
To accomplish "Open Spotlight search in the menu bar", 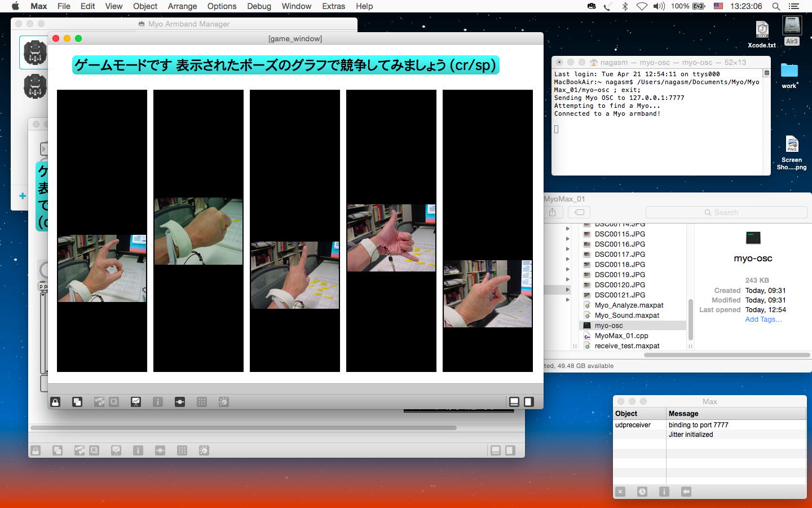I will [776, 6].
